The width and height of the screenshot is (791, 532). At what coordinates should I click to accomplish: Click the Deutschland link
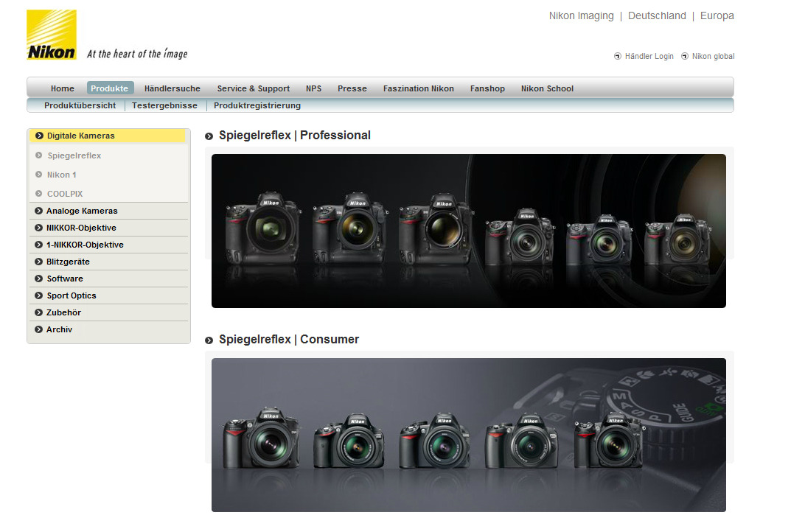(x=657, y=15)
